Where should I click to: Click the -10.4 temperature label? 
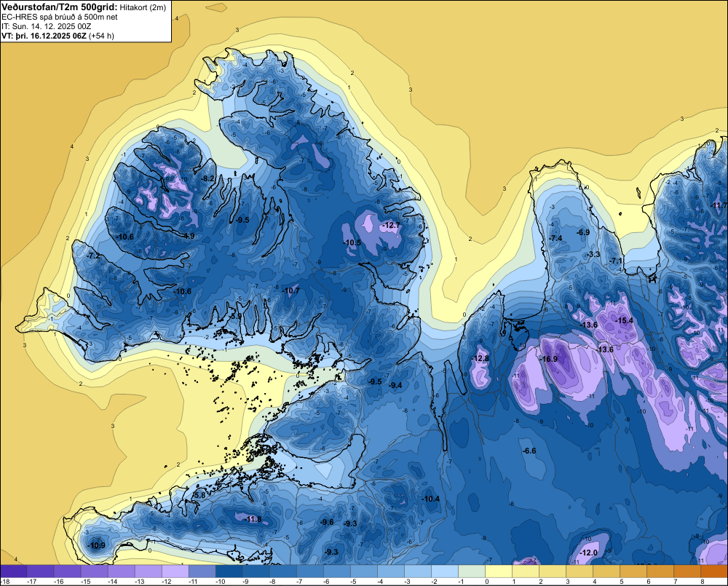click(430, 499)
